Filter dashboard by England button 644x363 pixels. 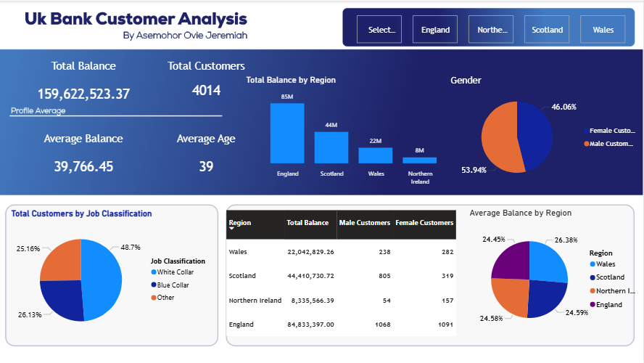(x=435, y=29)
